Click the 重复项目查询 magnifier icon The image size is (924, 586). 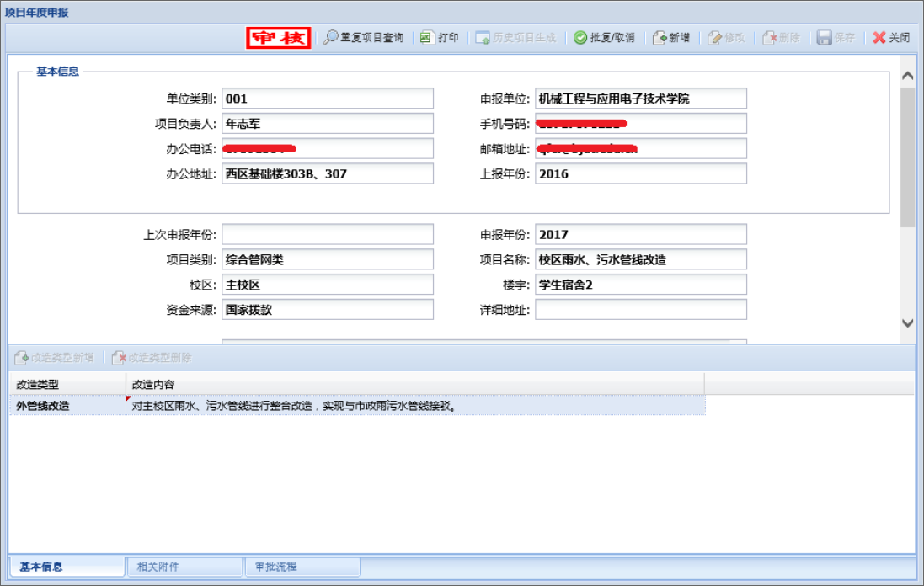coord(331,38)
